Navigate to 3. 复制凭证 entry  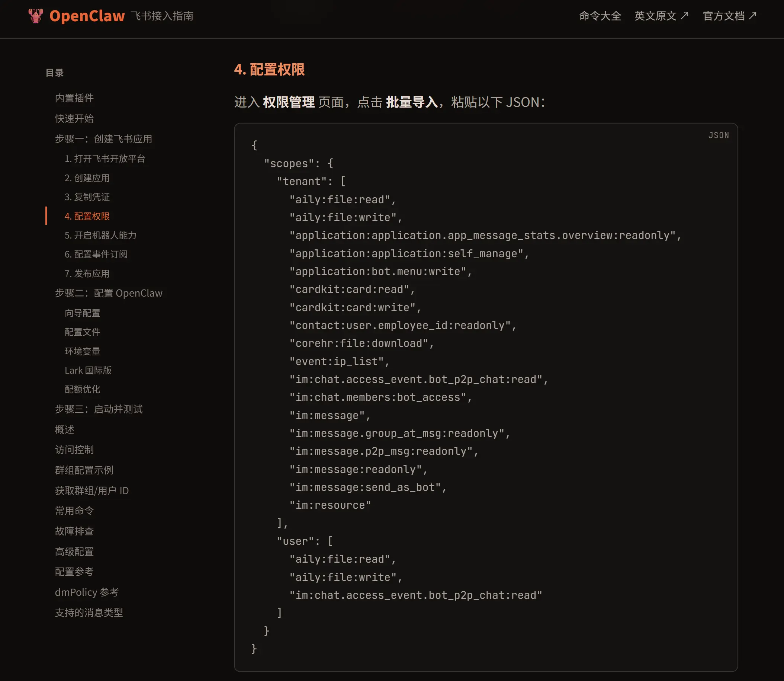[x=87, y=197]
